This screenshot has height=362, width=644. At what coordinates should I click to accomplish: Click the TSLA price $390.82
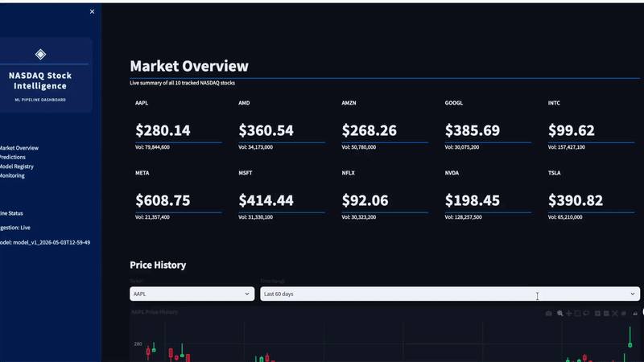[576, 200]
